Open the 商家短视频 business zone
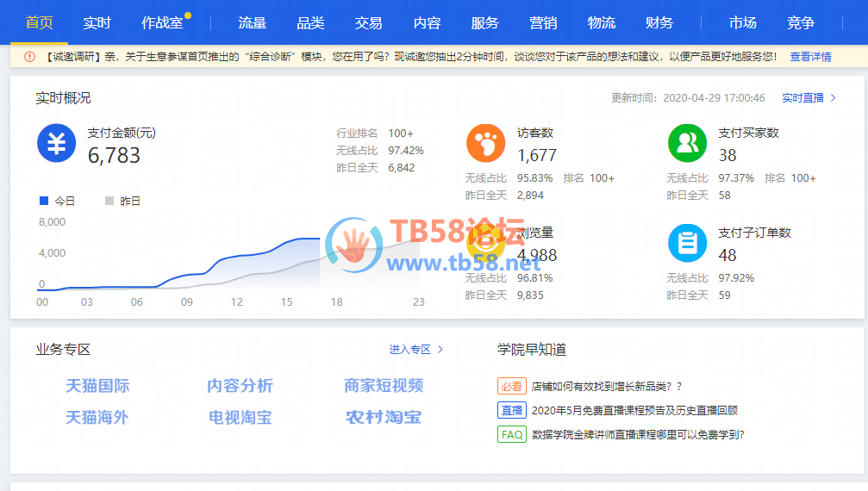The width and height of the screenshot is (868, 491). [x=384, y=385]
